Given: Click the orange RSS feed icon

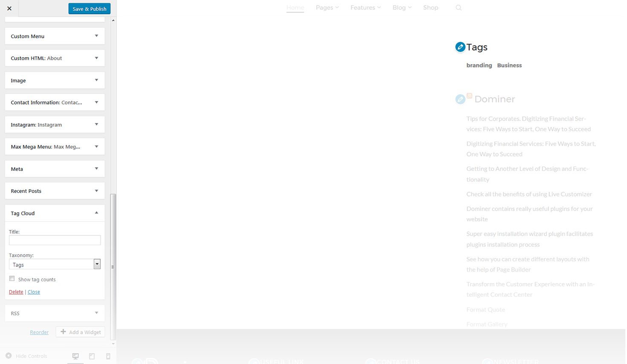Looking at the screenshot, I should 469,96.
